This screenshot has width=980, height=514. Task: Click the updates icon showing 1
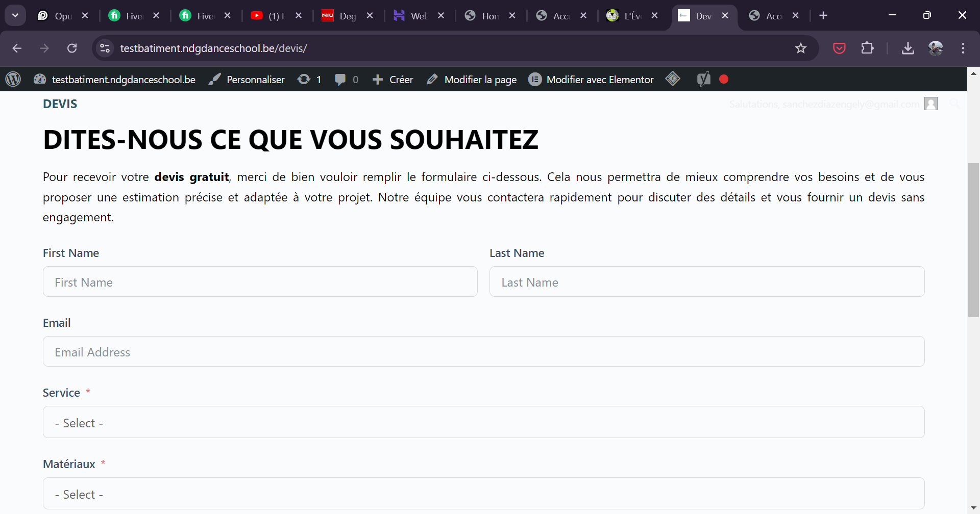click(309, 80)
